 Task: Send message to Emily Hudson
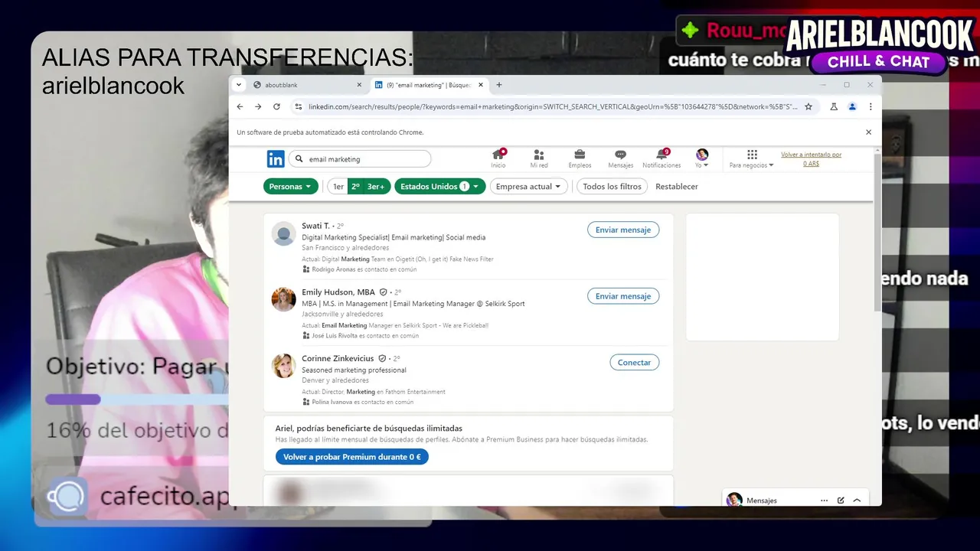pos(623,296)
